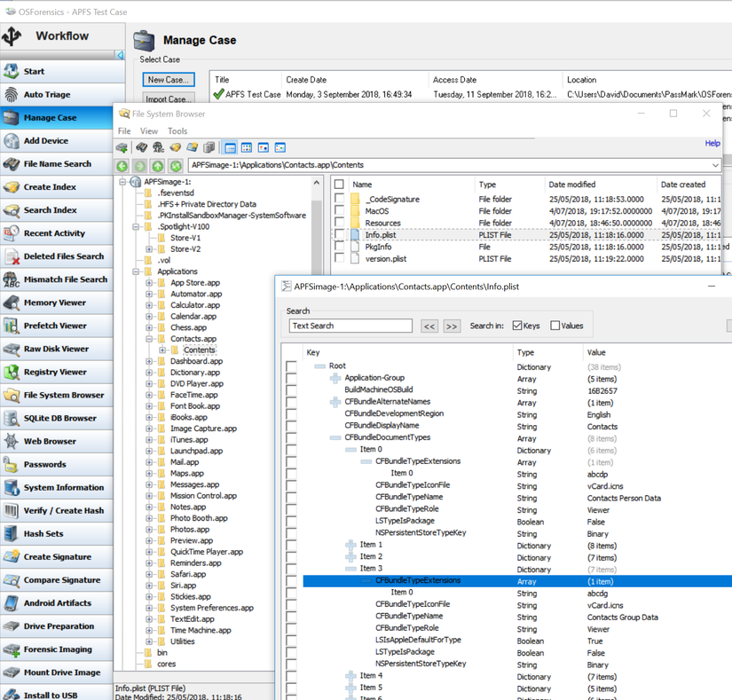Click the green up-folder navigation arrow
The height and width of the screenshot is (700, 732).
point(158,166)
